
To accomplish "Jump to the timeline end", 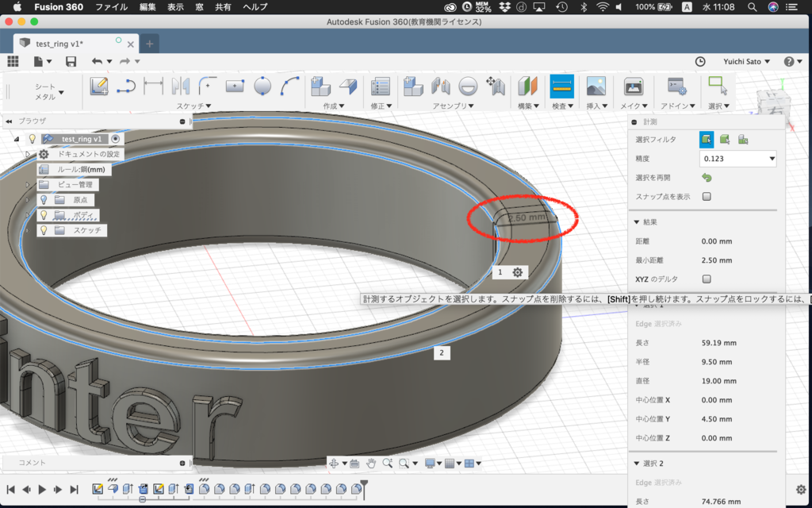I will click(74, 489).
